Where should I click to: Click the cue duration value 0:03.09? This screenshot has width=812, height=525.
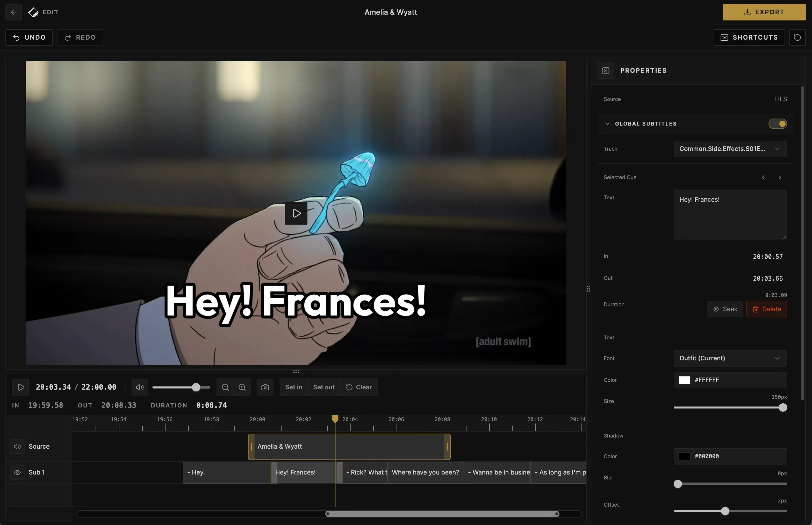776,295
